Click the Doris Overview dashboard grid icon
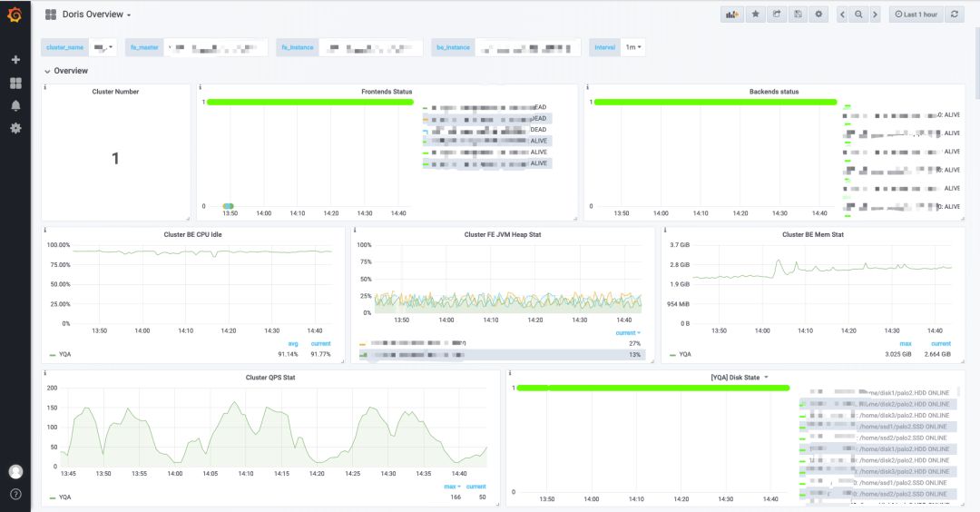The width and height of the screenshot is (980, 512). (x=51, y=15)
